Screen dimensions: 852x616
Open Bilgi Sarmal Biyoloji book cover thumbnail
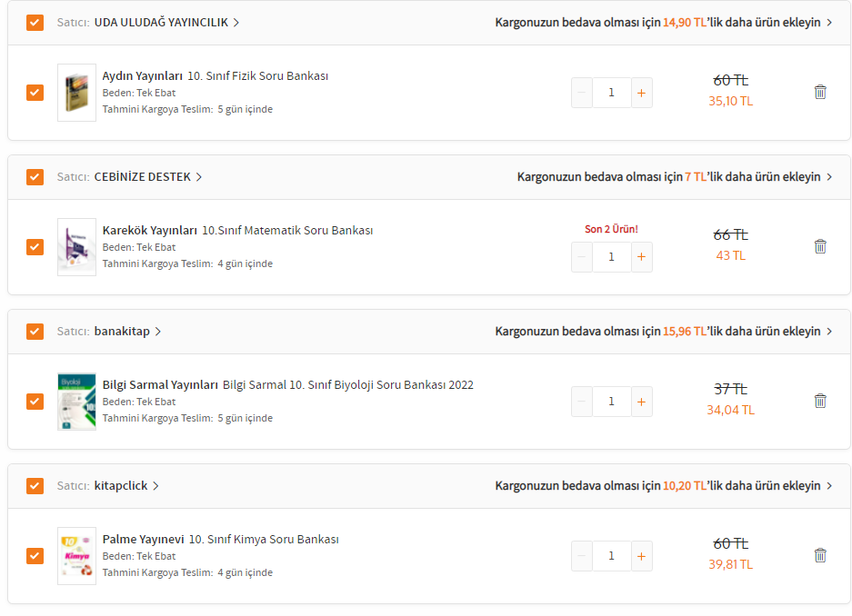point(76,402)
